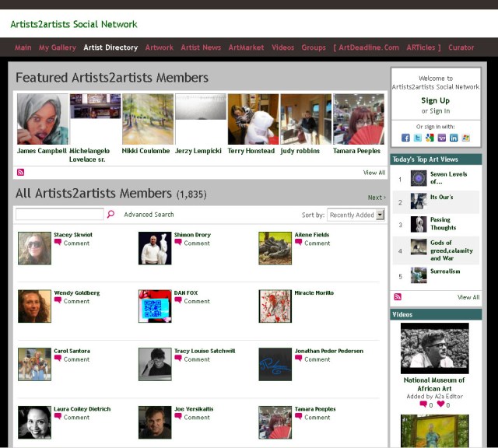Click the comment bubble icon for Jonathan Peder Pedersen
This screenshot has width=498, height=448.
tap(299, 359)
